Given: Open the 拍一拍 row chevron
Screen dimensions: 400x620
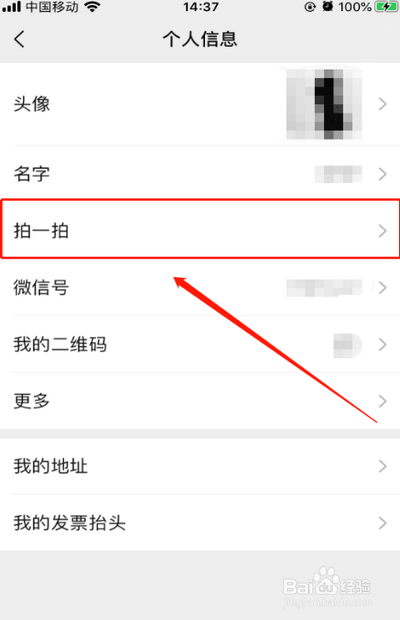Looking at the screenshot, I should [382, 231].
